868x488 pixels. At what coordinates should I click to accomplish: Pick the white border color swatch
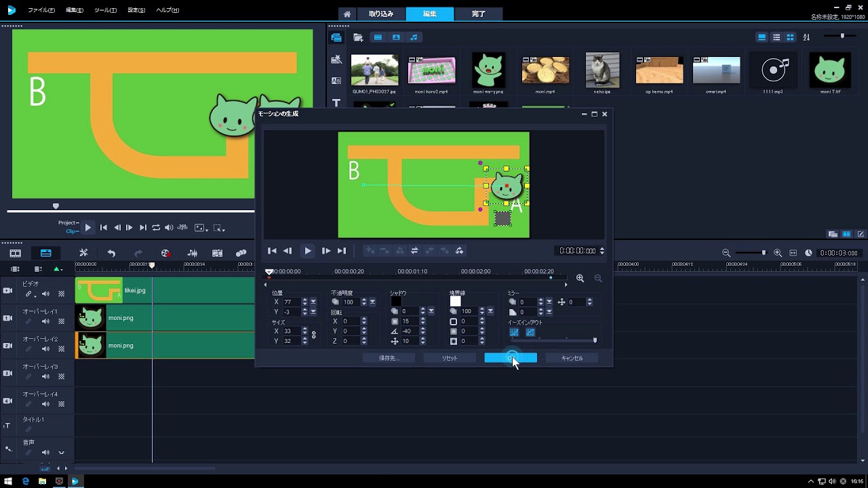pos(455,301)
